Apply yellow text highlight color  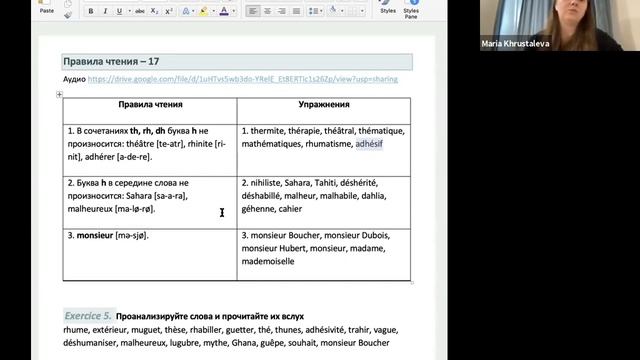tap(204, 11)
